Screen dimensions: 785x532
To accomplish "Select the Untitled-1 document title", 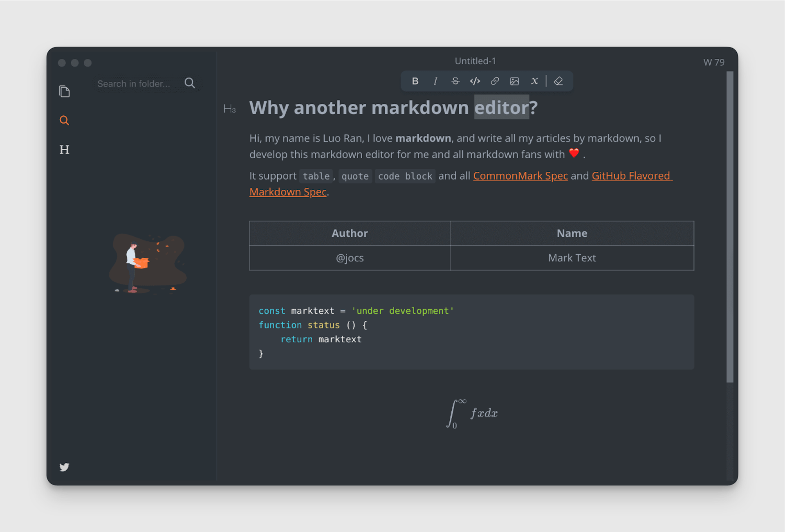I will (x=475, y=61).
